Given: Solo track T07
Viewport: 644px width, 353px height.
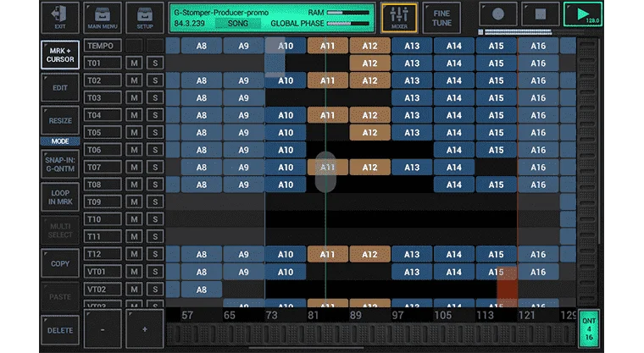Looking at the screenshot, I should coord(155,167).
